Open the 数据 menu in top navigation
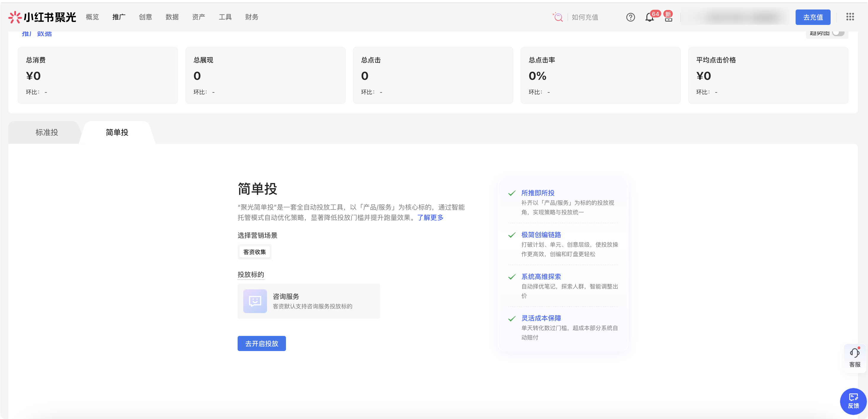The height and width of the screenshot is (419, 868). 172,17
